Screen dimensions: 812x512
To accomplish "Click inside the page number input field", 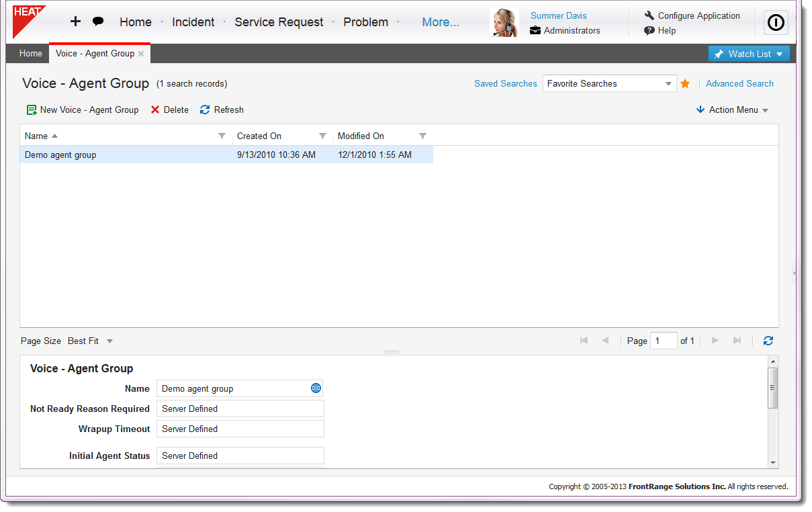I will pos(663,341).
